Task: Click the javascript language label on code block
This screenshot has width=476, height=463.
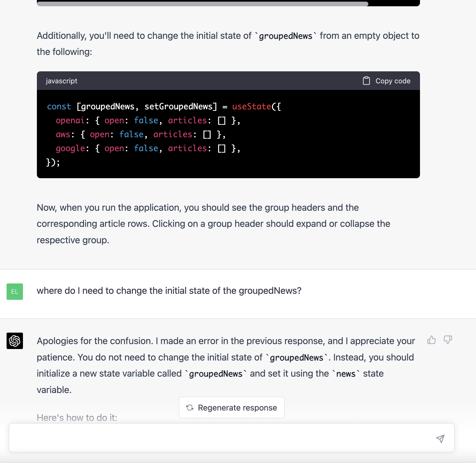Action: [61, 81]
